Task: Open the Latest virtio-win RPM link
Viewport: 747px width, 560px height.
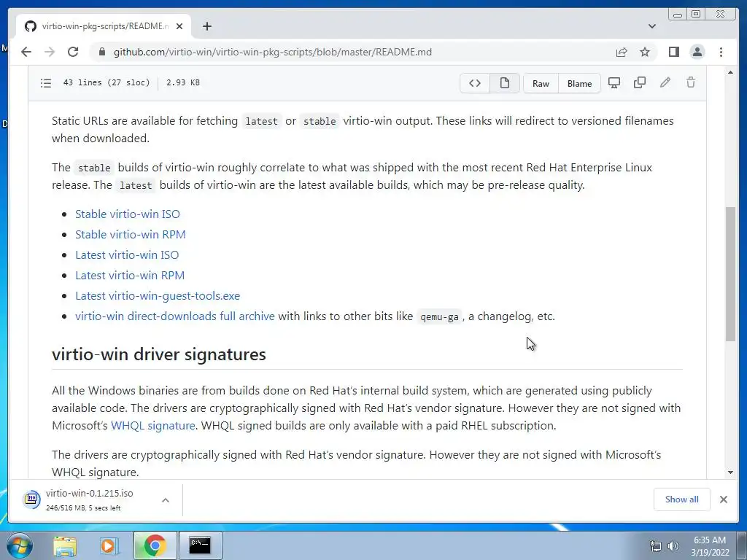Action: coord(130,276)
